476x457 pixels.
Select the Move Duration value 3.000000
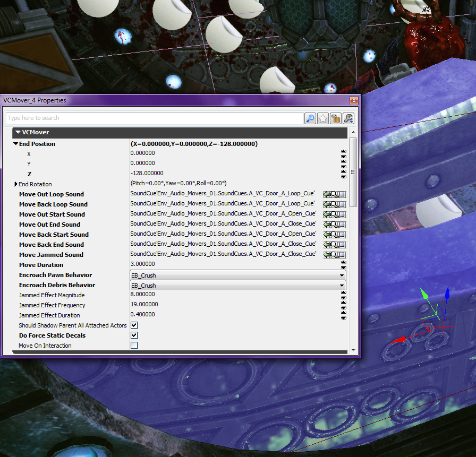click(143, 264)
